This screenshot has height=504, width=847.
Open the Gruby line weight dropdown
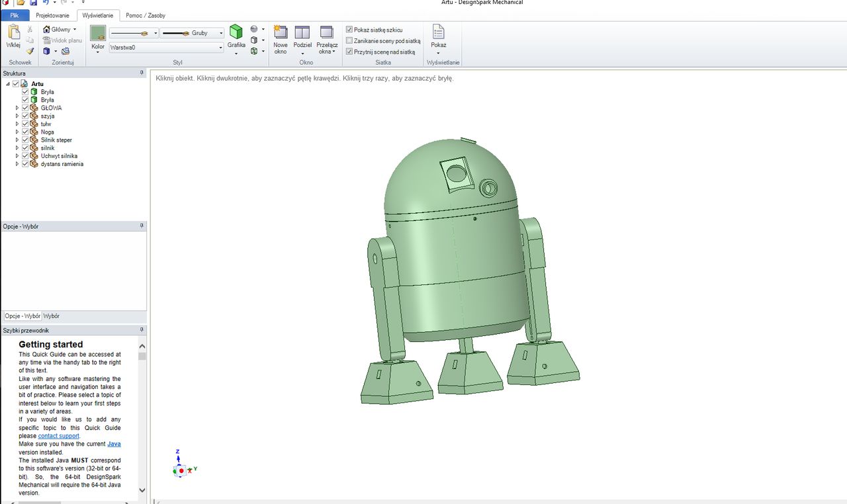(220, 33)
